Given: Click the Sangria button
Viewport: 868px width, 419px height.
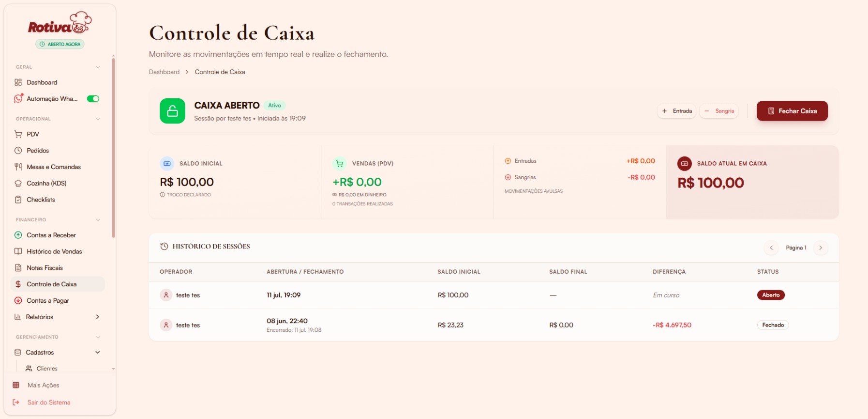Looking at the screenshot, I should 719,111.
